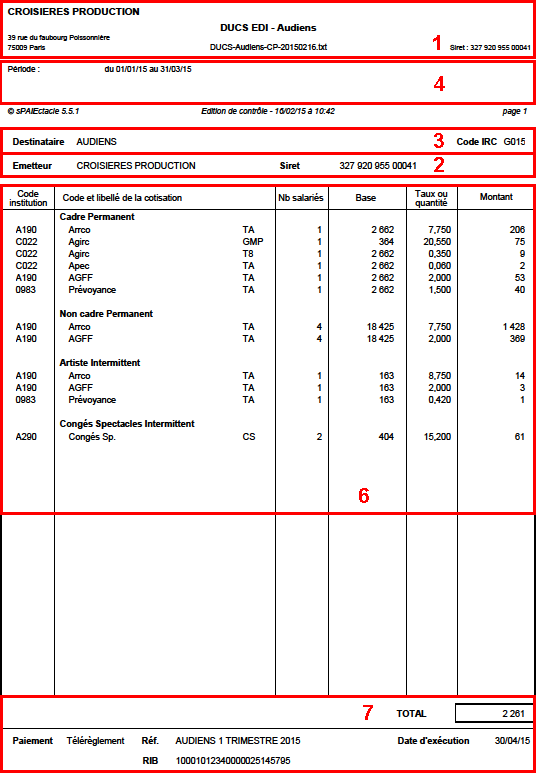Click the Congés Sp. row label

tap(92, 437)
